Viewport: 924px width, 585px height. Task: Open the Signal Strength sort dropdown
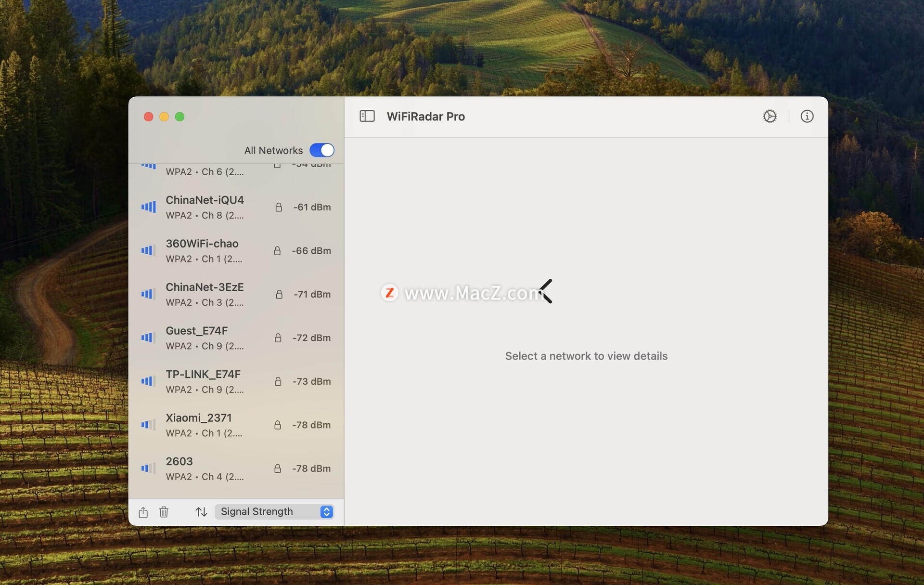click(x=274, y=511)
